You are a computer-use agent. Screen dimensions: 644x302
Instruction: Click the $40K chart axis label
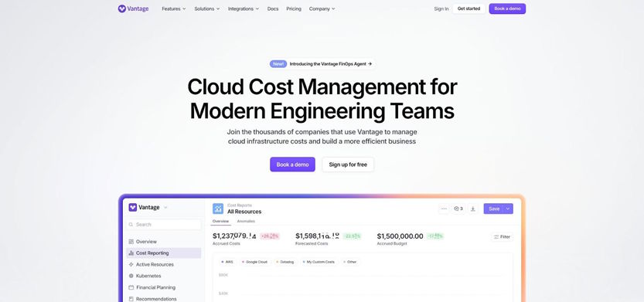[223, 294]
